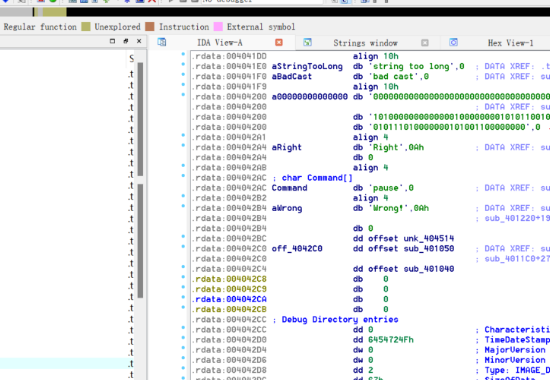Open the Strings window tab
The image size is (550, 380).
click(365, 43)
